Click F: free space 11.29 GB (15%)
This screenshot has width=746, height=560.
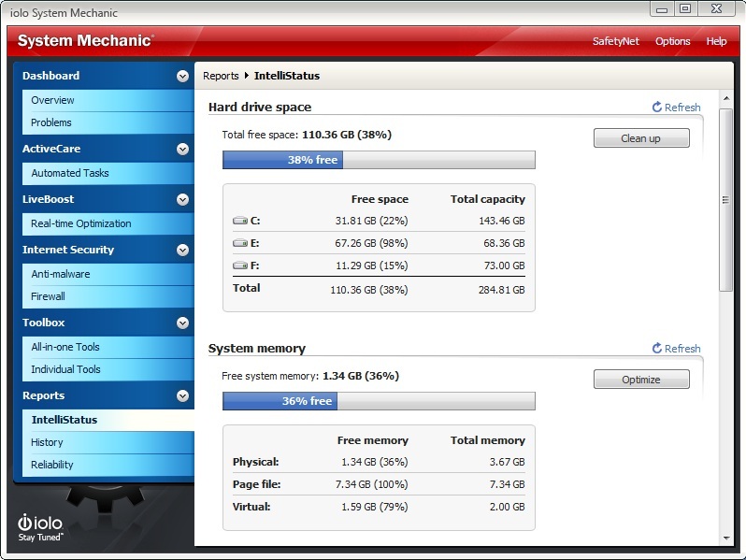pyautogui.click(x=371, y=266)
